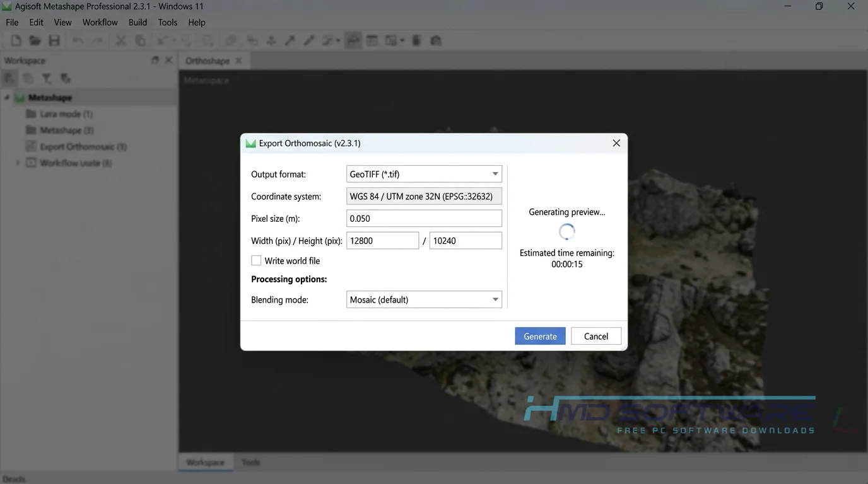Click the Pixel size input field
868x484 pixels.
tap(424, 218)
